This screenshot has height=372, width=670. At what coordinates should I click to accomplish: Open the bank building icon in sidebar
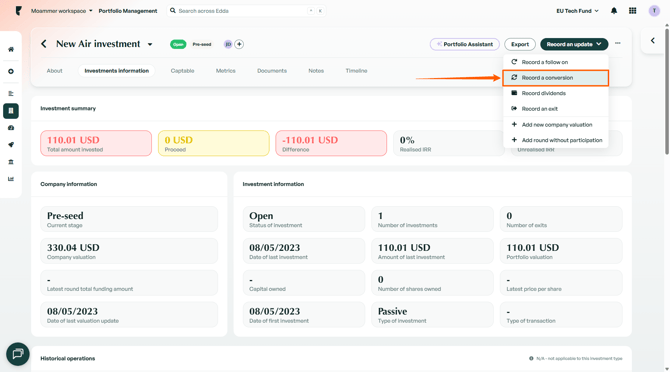click(x=11, y=162)
